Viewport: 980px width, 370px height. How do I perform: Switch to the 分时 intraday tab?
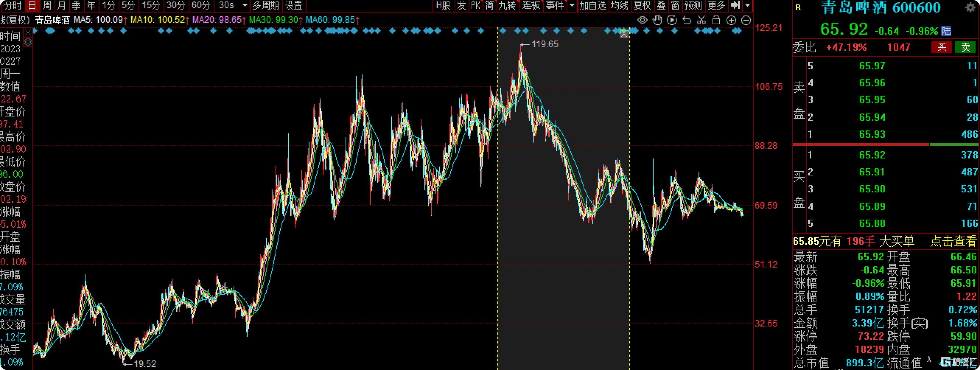[13, 5]
